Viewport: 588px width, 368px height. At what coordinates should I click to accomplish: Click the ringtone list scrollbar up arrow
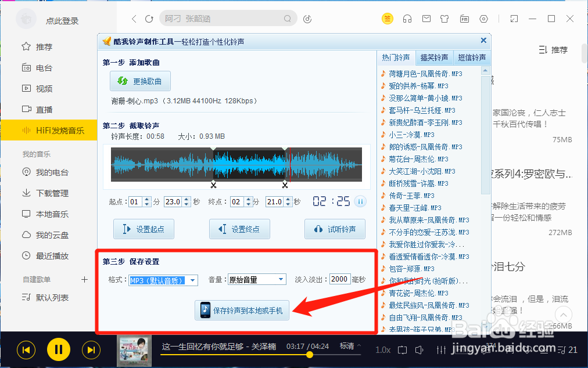(x=486, y=70)
